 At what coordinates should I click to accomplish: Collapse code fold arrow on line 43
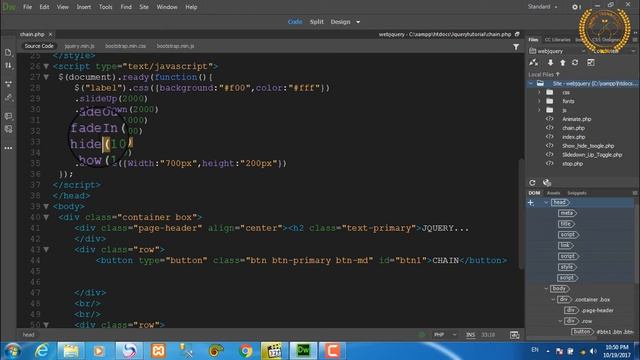click(46, 249)
